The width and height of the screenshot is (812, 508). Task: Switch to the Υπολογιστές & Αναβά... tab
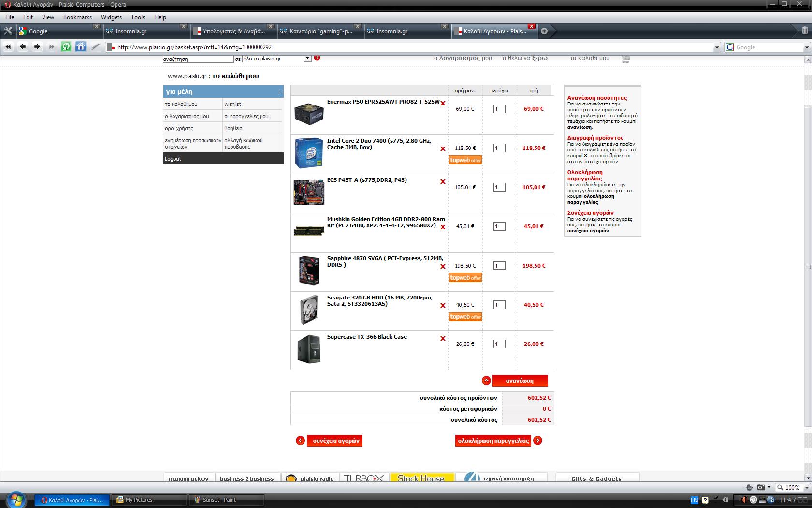232,31
